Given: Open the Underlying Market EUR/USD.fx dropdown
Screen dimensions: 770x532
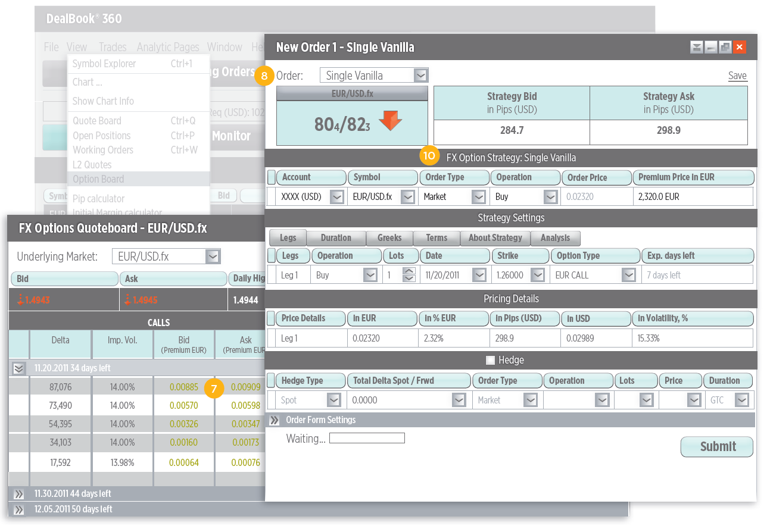Looking at the screenshot, I should 213,256.
